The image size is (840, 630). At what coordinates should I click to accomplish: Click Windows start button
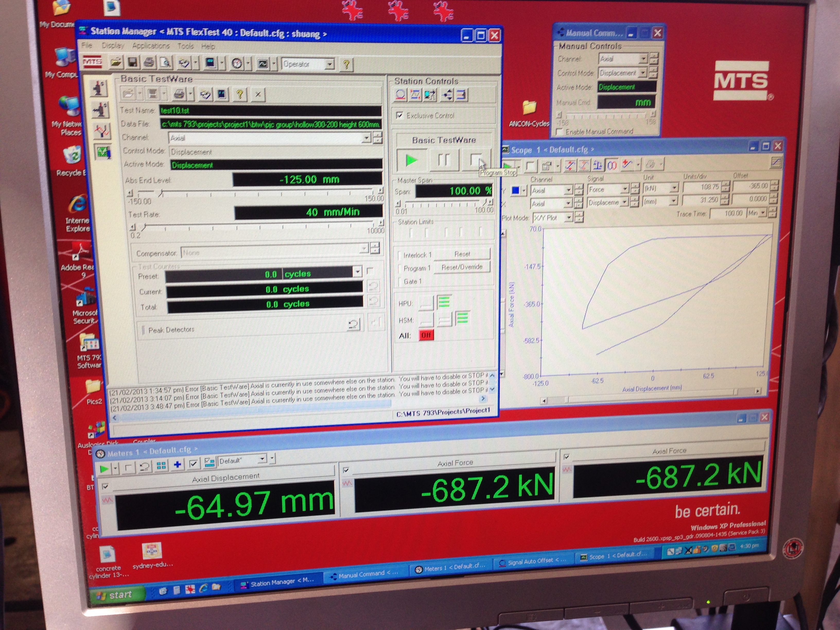click(x=117, y=595)
